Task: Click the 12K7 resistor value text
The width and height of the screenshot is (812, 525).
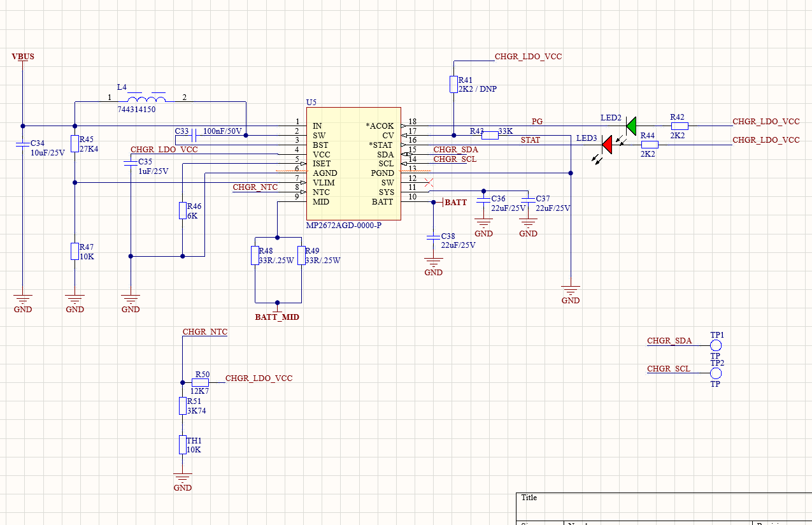Action: [200, 391]
